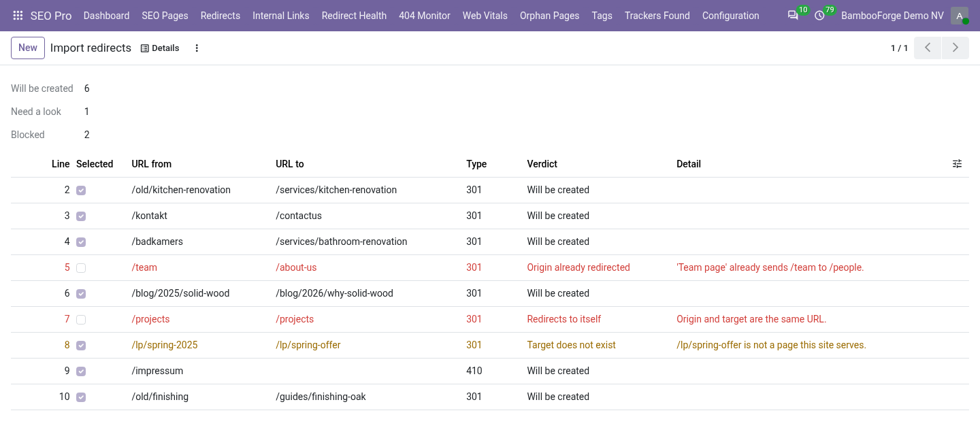Screen dimensions: 980x432
Task: Uncheck Selected for /impressum row
Action: (81, 371)
